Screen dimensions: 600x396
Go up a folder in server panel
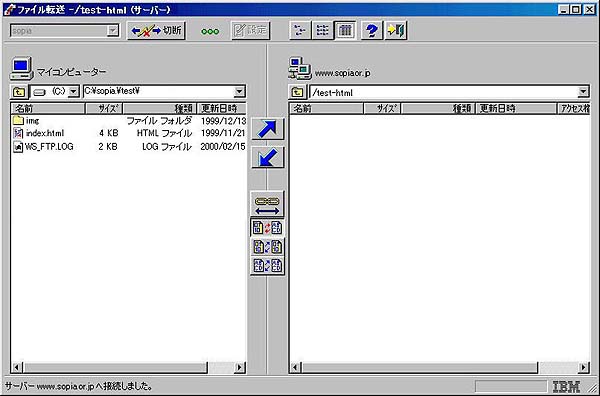[298, 92]
